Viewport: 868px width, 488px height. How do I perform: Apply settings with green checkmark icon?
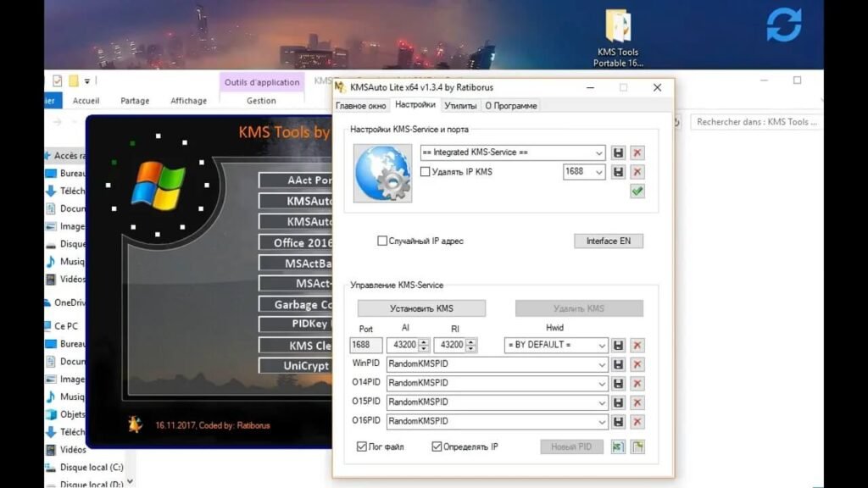tap(637, 191)
